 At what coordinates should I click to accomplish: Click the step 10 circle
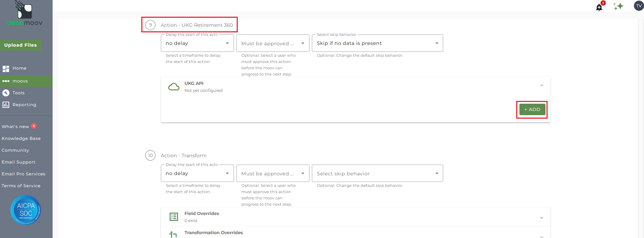click(150, 156)
